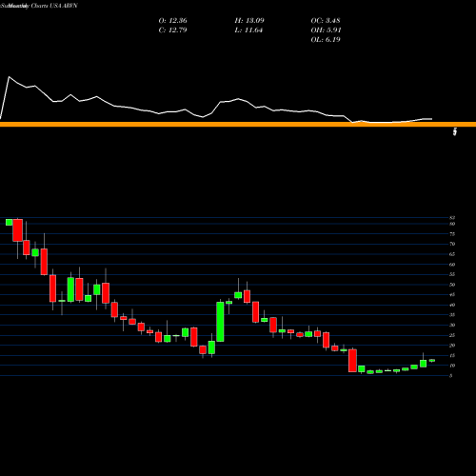
Task: Click the large red candle falling from 18 to 7
Action: coord(352,361)
